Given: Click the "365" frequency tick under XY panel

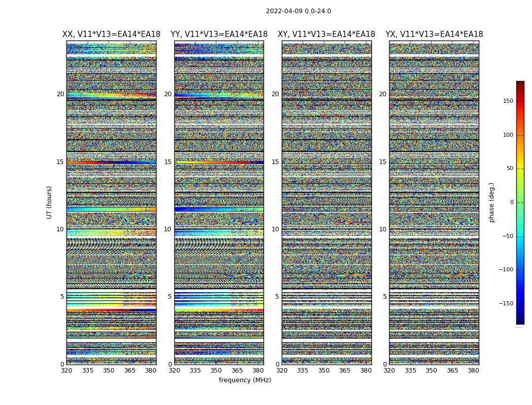Looking at the screenshot, I should tap(345, 371).
